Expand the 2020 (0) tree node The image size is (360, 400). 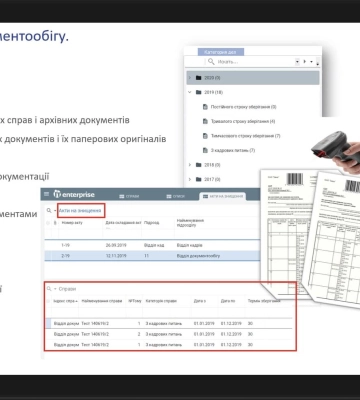tap(190, 78)
